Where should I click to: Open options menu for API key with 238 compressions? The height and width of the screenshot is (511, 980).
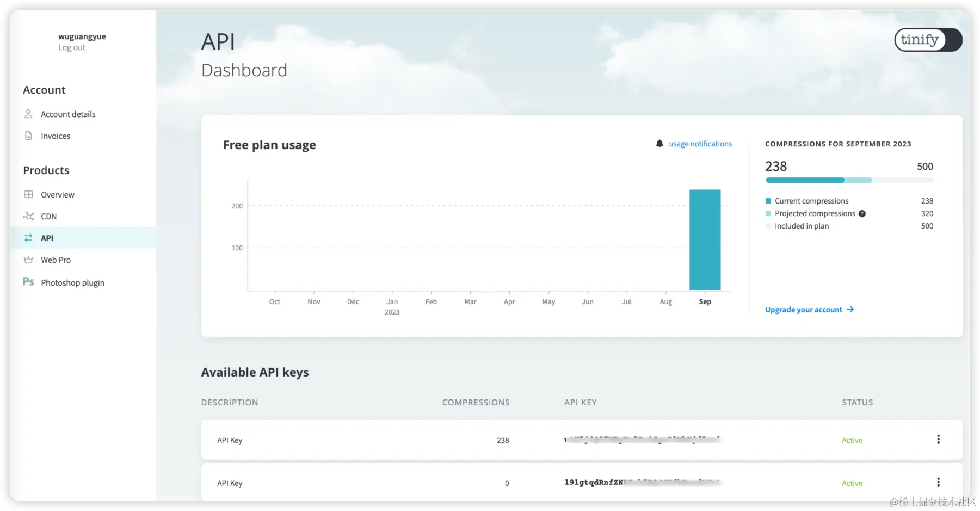(938, 439)
